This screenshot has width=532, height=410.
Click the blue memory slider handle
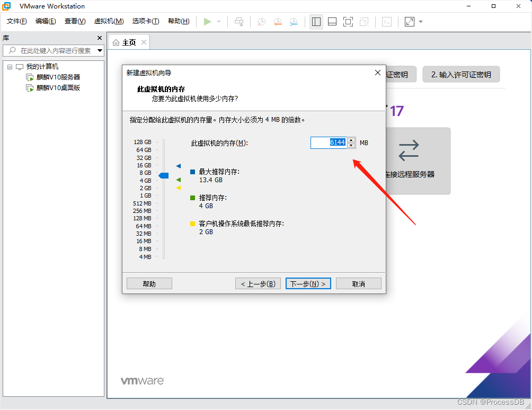164,175
